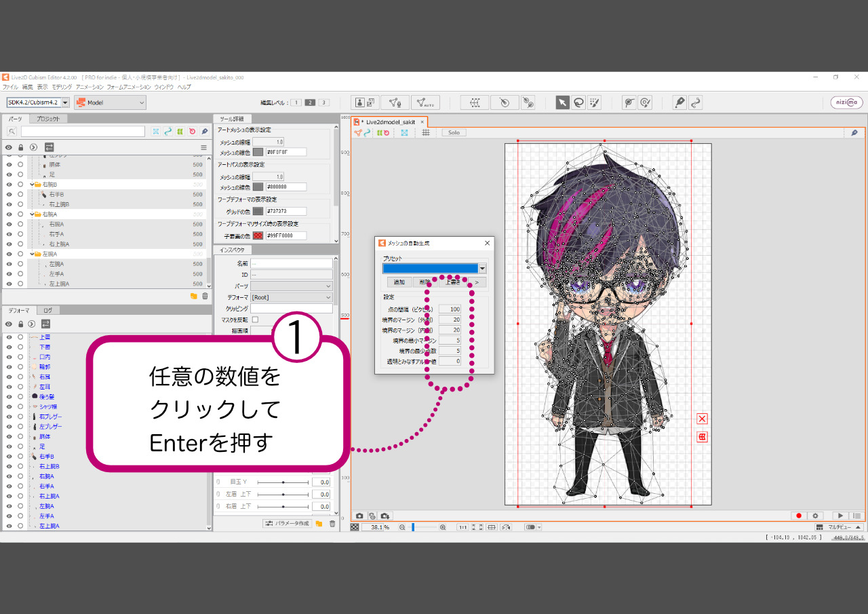Click the red X icon beside canvas

click(x=702, y=419)
